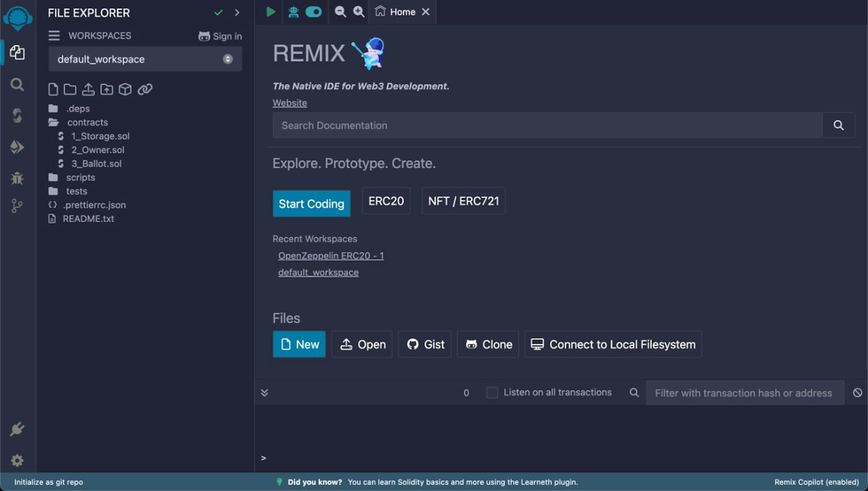The image size is (868, 491).
Task: Click the green checkmark in File Explorer header
Action: [x=218, y=13]
